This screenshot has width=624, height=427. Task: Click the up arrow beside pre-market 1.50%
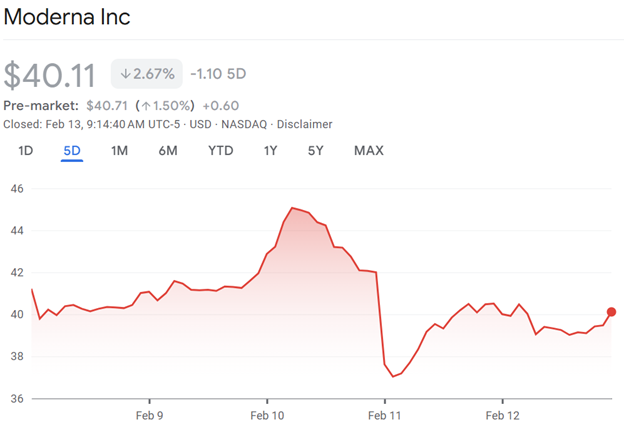point(145,105)
